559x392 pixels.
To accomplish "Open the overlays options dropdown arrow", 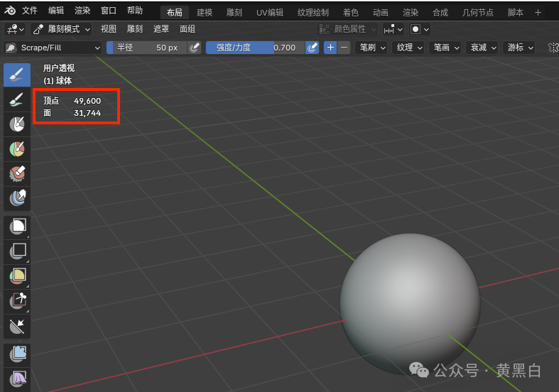I will click(x=426, y=29).
